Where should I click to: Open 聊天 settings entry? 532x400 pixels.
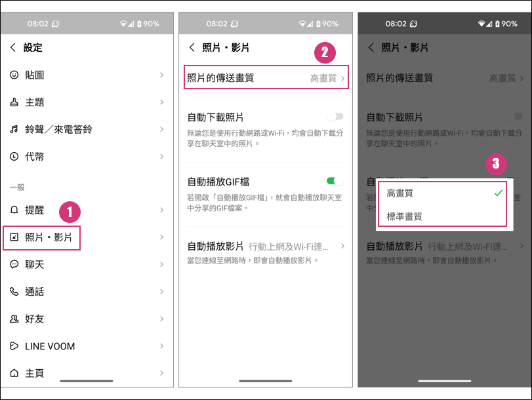87,264
